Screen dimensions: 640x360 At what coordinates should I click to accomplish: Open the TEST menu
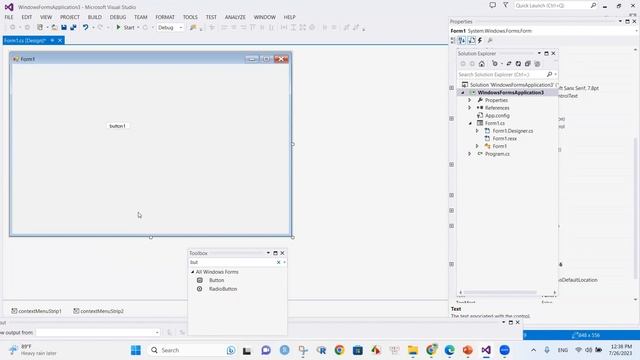[211, 17]
